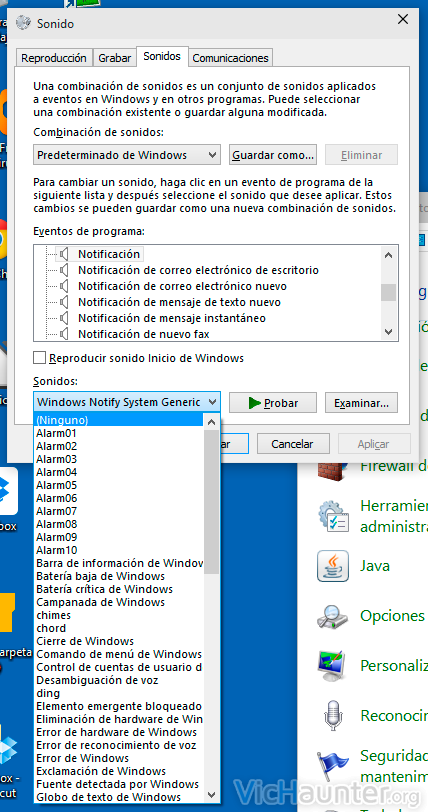Select Globo de texto de Windows

click(x=119, y=797)
